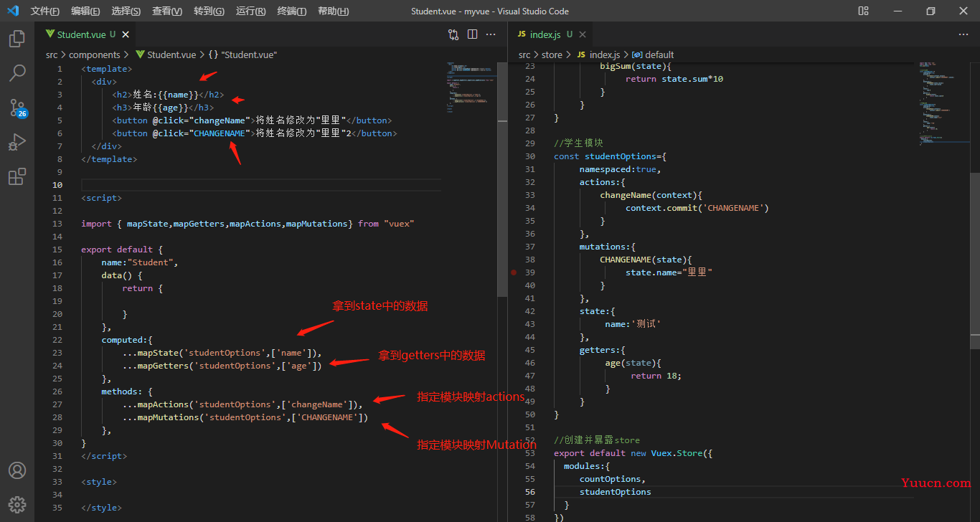Open the Explorer view in activity bar
This screenshot has height=522, width=980.
17,39
